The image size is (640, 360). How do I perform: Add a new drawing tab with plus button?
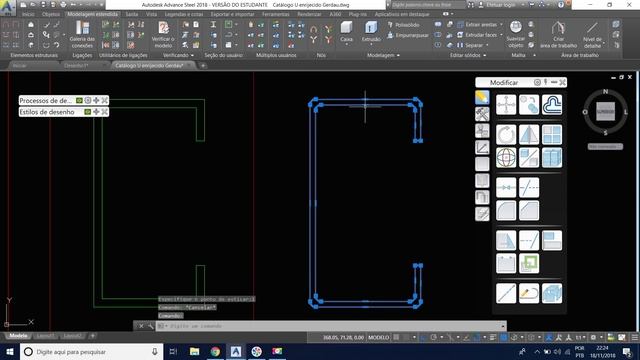pos(203,65)
